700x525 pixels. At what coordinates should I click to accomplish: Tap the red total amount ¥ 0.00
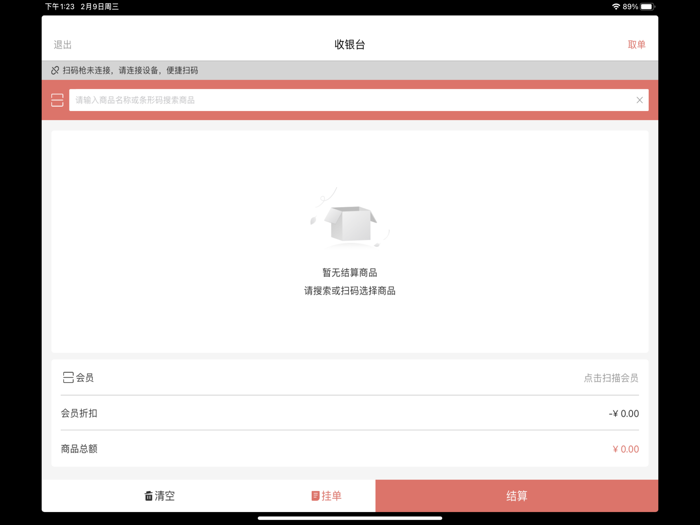[x=625, y=449]
